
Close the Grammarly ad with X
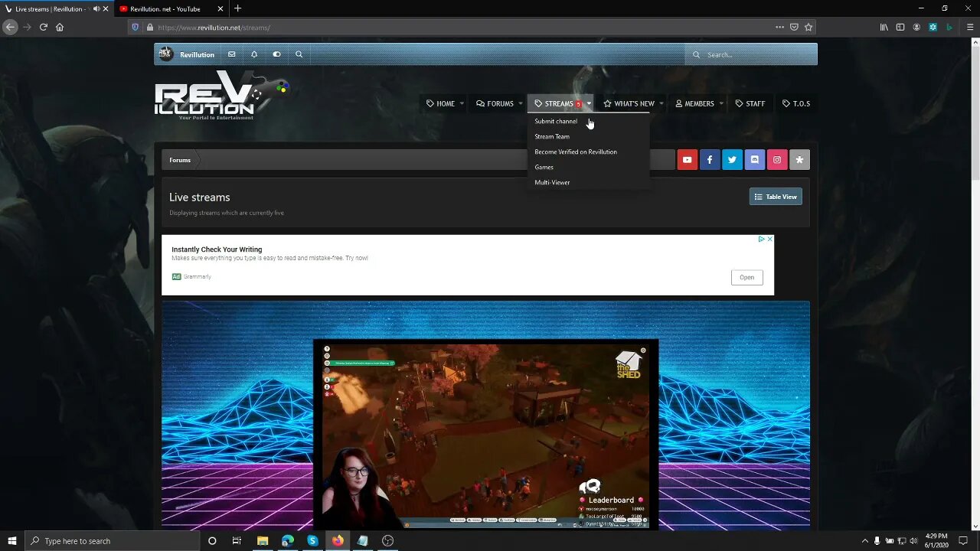pyautogui.click(x=769, y=239)
